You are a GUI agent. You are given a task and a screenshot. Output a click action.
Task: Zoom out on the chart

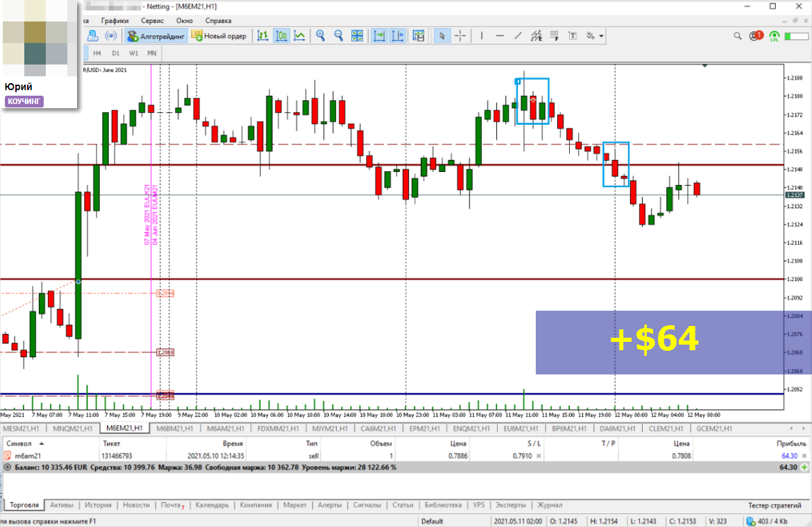point(339,35)
